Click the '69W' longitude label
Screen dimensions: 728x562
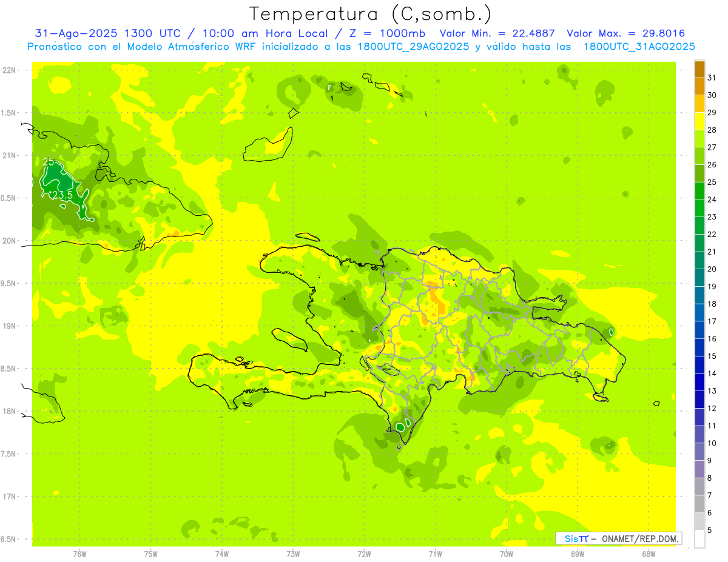[x=578, y=554]
